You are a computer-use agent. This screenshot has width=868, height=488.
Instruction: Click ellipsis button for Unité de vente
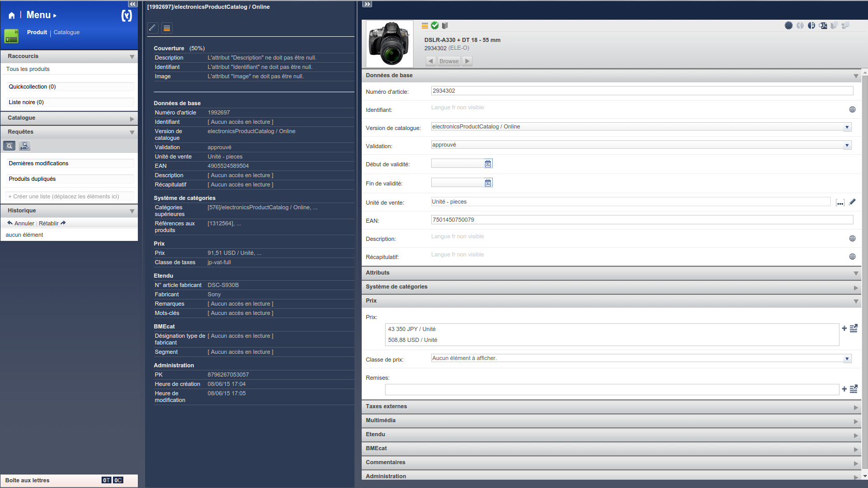pos(840,202)
